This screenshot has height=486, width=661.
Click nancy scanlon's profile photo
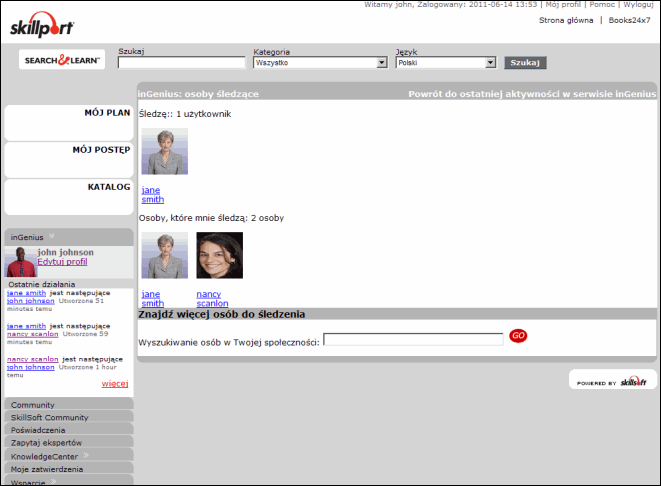(219, 256)
